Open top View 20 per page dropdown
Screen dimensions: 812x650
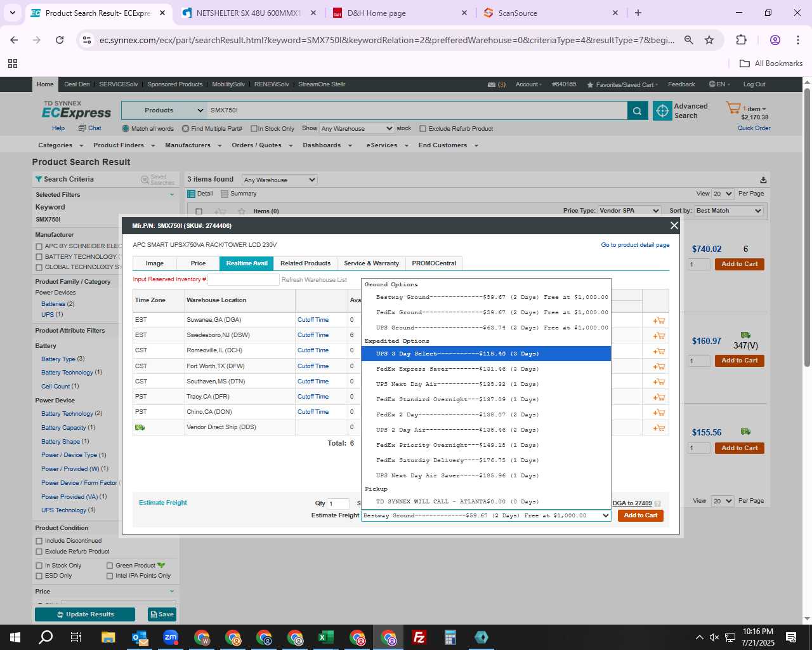[723, 194]
